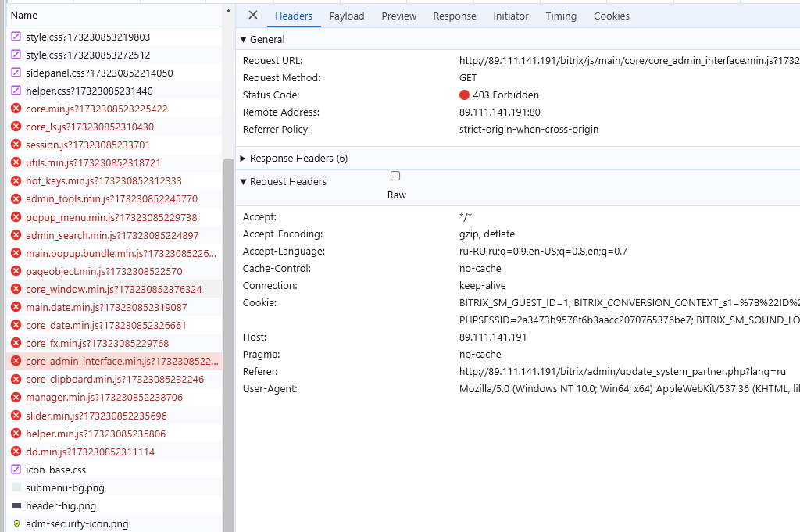Click the error icon beside dd.min.js
The width and height of the screenshot is (800, 532).
tap(16, 452)
